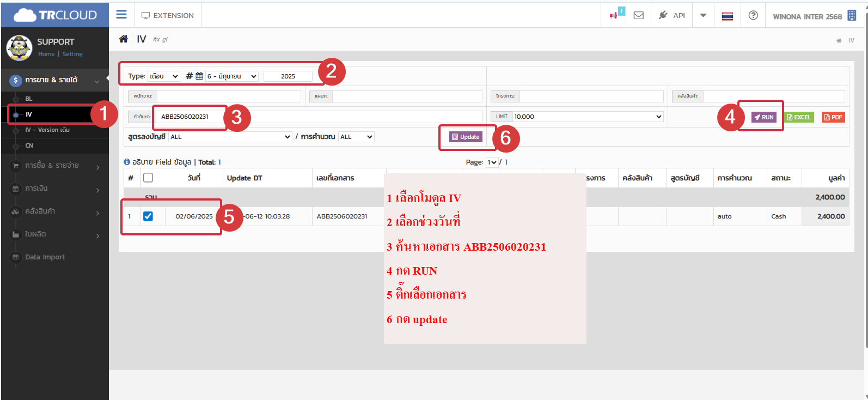Open the calendar date picker icon

click(x=199, y=76)
